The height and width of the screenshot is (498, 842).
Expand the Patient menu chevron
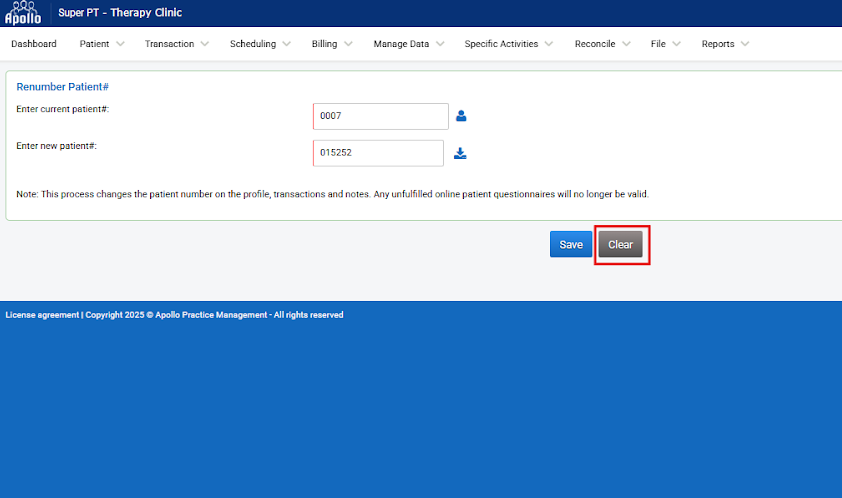coord(120,44)
